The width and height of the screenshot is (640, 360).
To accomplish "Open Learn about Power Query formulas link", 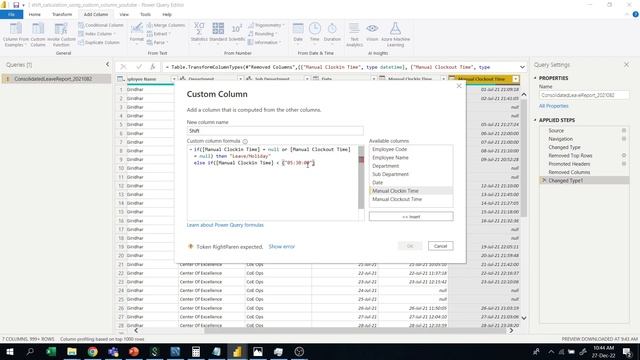I will (x=225, y=225).
